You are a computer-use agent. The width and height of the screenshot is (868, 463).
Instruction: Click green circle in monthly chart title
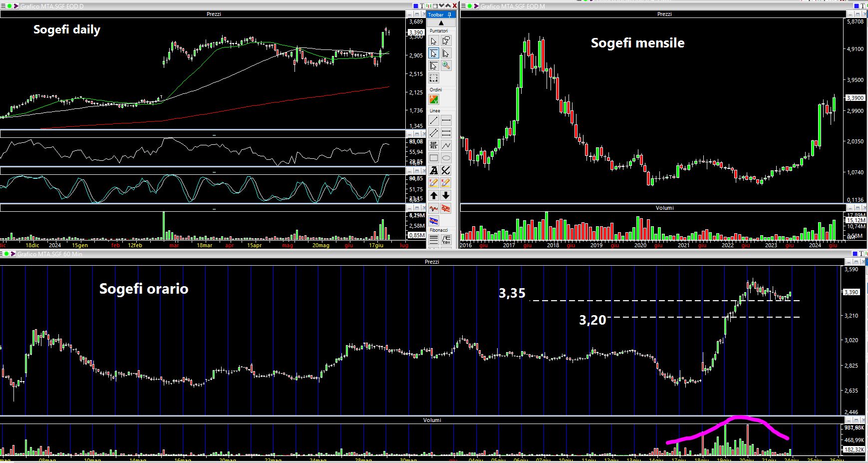click(x=469, y=6)
